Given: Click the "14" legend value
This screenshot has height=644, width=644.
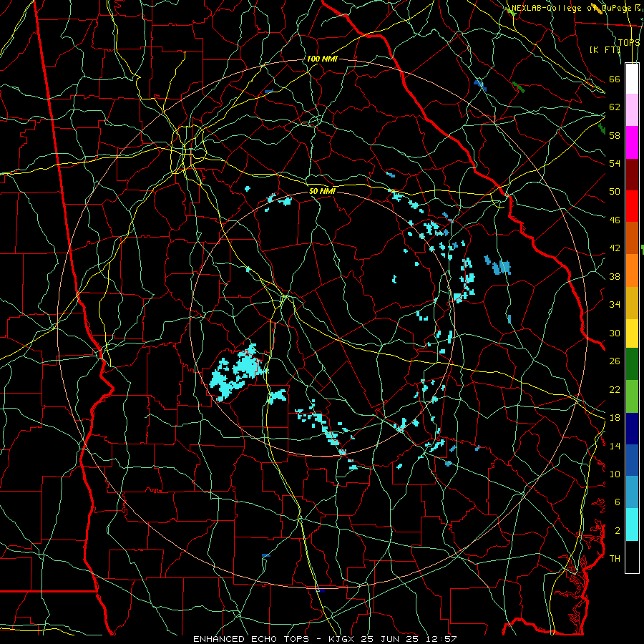Looking at the screenshot, I should [615, 446].
